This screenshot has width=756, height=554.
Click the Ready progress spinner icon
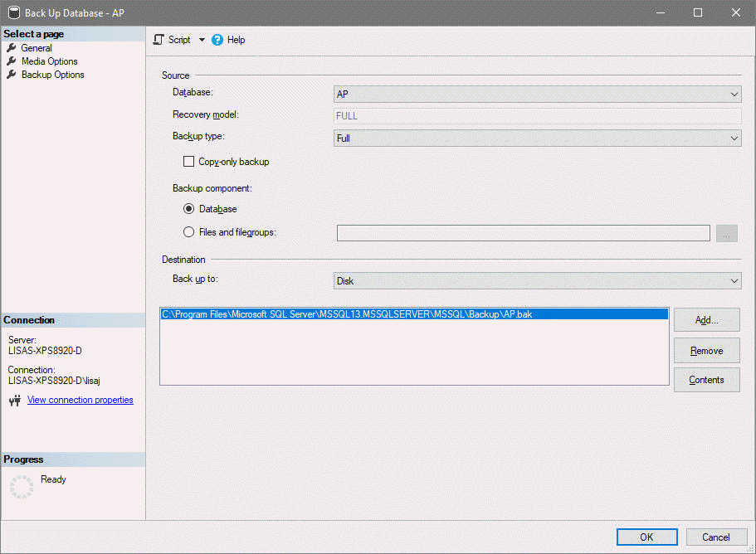(x=21, y=486)
